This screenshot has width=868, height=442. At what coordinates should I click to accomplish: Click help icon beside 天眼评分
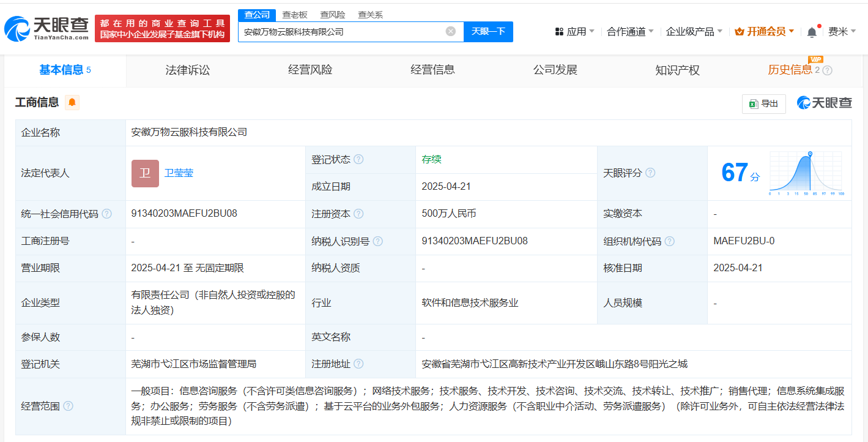pyautogui.click(x=650, y=173)
